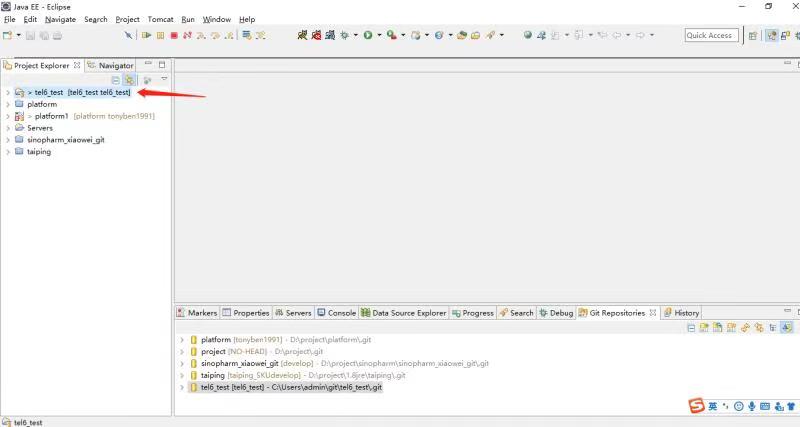The image size is (800, 427).
Task: Click the Sogou microphone voice input icon
Action: pos(752,406)
